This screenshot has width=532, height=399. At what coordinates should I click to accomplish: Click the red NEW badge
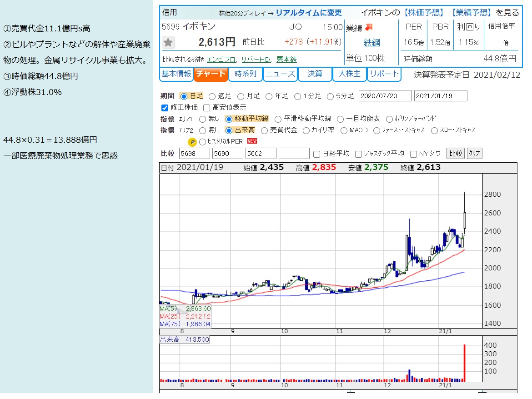tap(252, 141)
